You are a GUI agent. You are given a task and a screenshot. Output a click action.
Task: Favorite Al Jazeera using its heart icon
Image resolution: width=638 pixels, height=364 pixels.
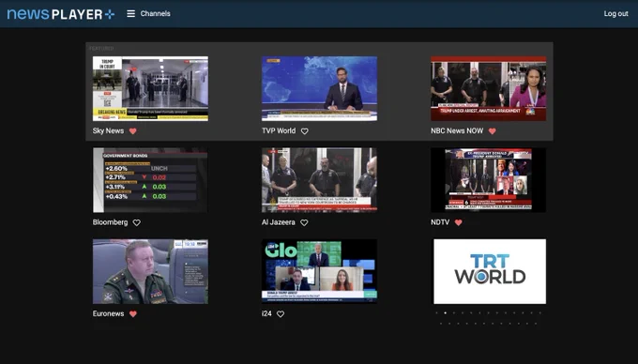pyautogui.click(x=304, y=222)
